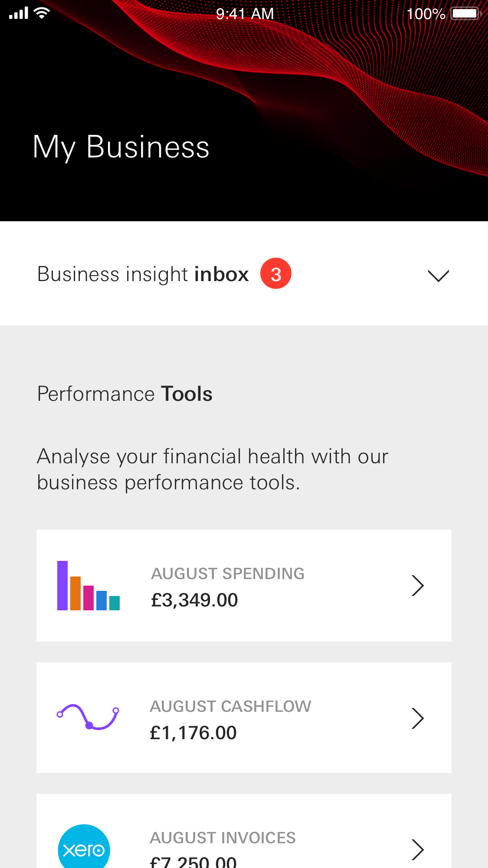Viewport: 488px width, 868px height.
Task: Open August Spending details arrow
Action: [417, 586]
